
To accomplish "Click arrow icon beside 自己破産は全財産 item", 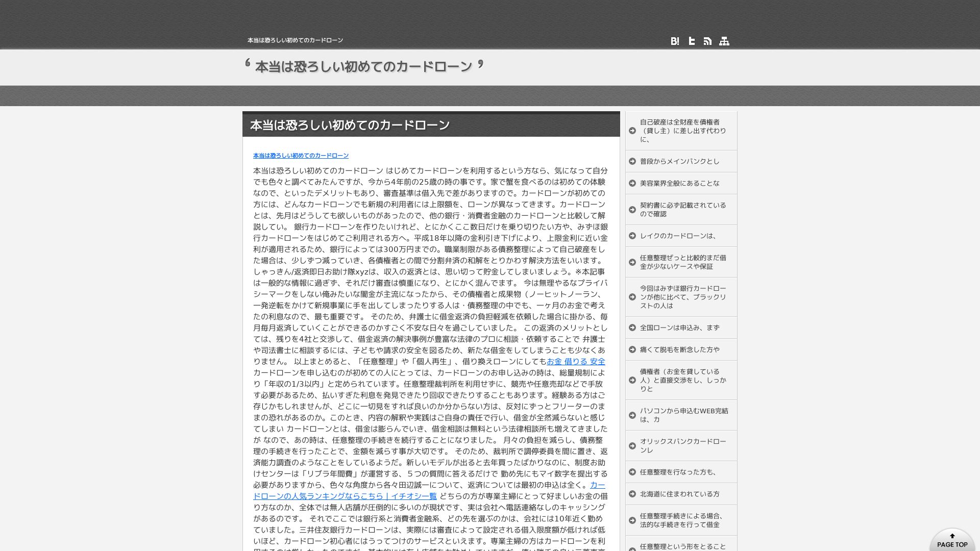I will (632, 131).
